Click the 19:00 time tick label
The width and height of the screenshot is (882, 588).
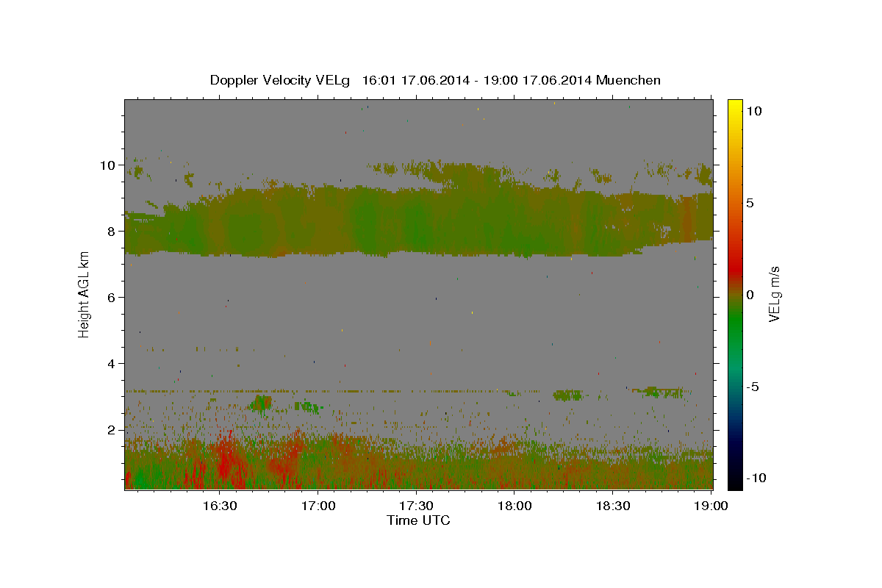[711, 506]
